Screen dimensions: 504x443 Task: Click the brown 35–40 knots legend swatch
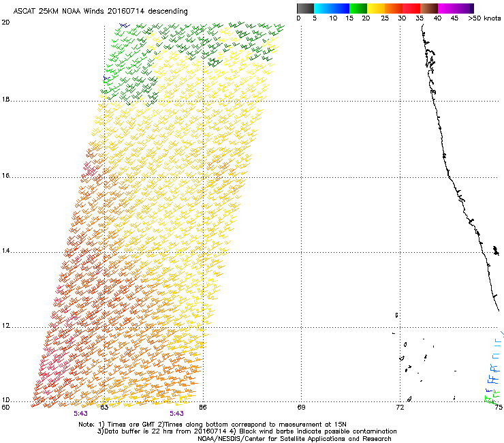click(x=429, y=8)
